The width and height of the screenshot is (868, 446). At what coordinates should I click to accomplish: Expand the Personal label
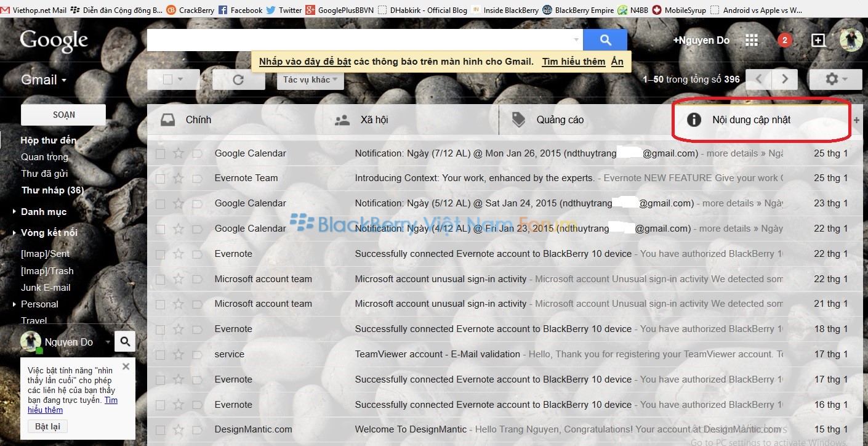coord(15,304)
